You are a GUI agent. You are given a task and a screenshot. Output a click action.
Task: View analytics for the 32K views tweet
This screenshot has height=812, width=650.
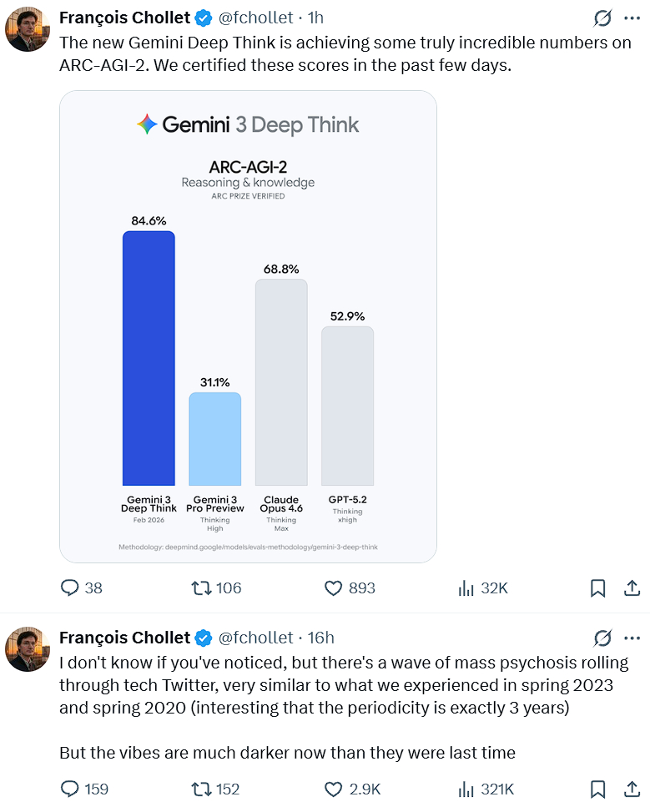click(x=466, y=588)
